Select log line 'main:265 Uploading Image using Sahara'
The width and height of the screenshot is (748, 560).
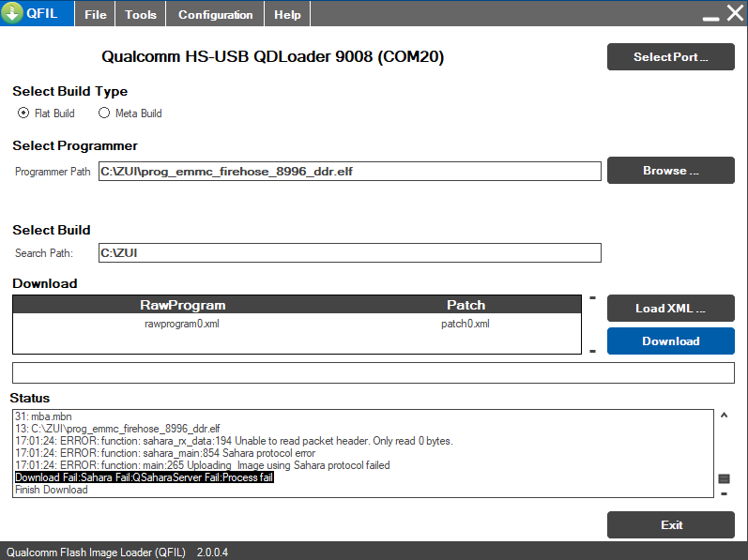(x=203, y=465)
